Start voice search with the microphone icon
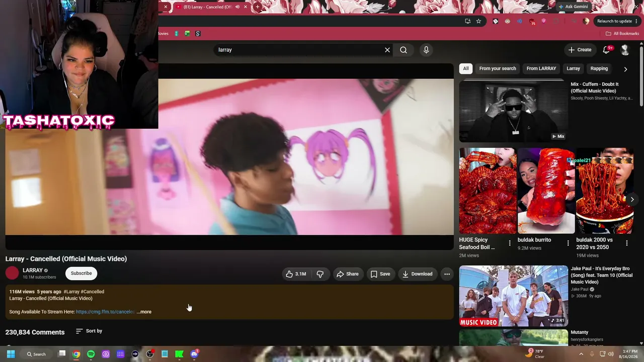644x362 pixels. (426, 50)
